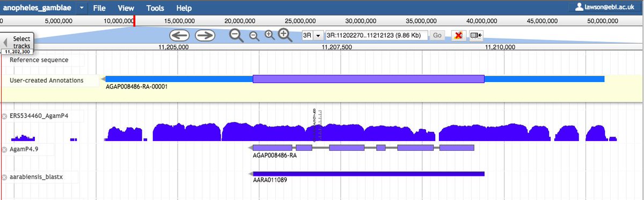
Task: Select the aarabiensis_blastx track label
Action: 36,176
